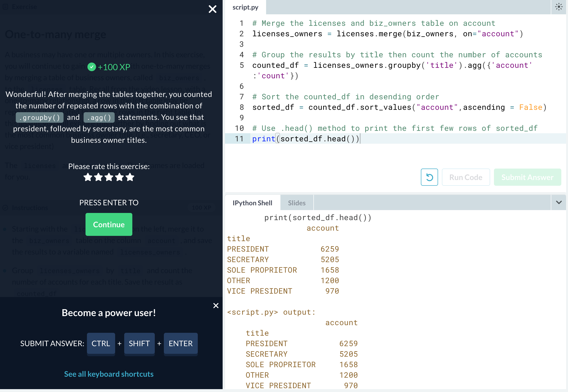Open See all keyboard shortcuts link
Viewport: 568px width, 392px height.
click(x=109, y=374)
